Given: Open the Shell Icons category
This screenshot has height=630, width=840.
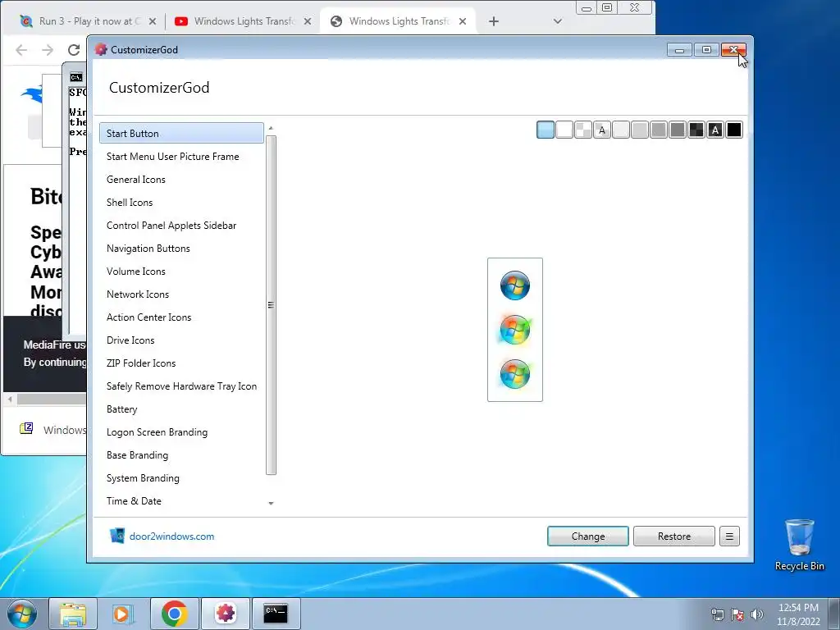Looking at the screenshot, I should click(181, 203).
